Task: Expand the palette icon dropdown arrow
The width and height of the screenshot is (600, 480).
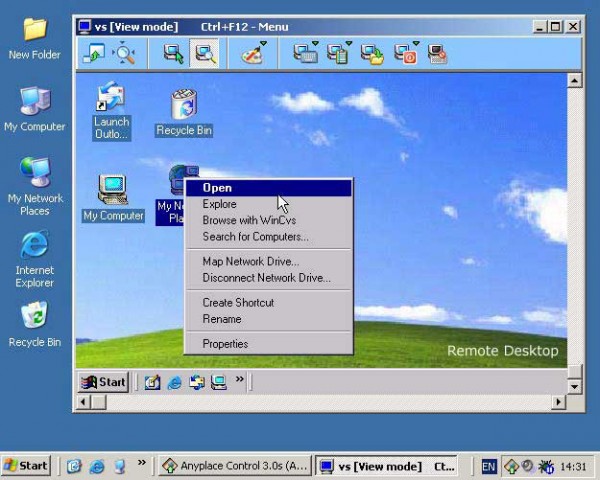Action: (263, 43)
